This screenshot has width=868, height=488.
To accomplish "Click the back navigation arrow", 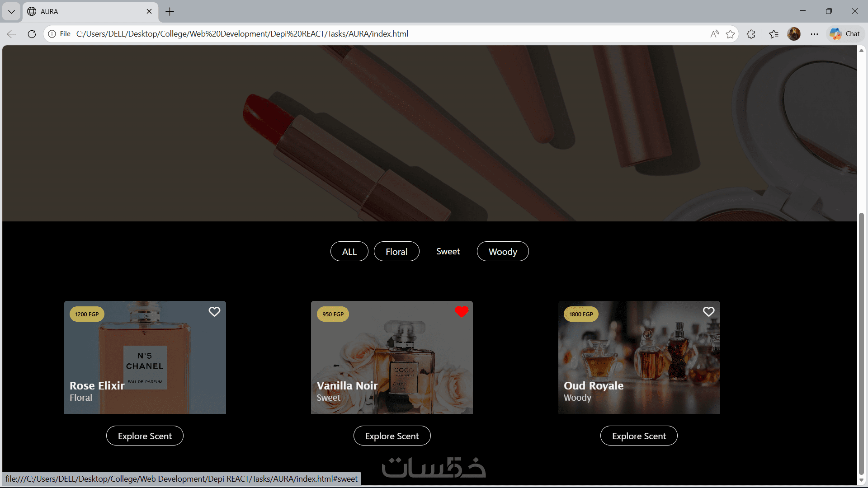I will 12,34.
